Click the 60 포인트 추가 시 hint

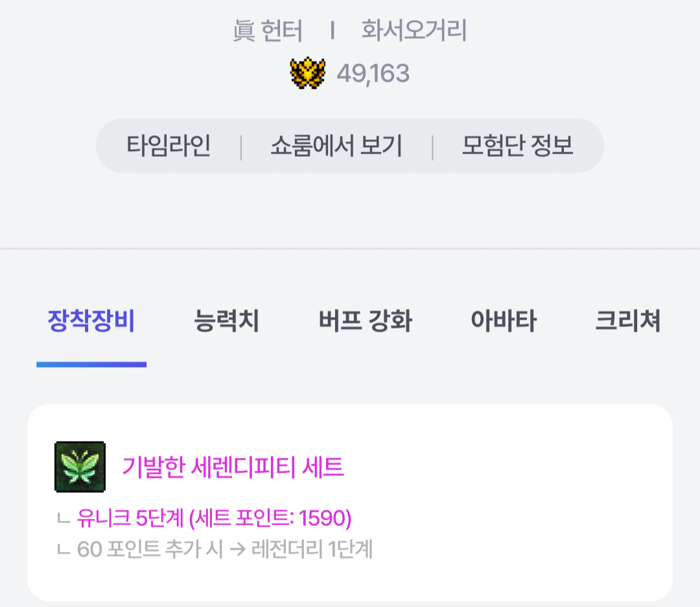click(150, 549)
